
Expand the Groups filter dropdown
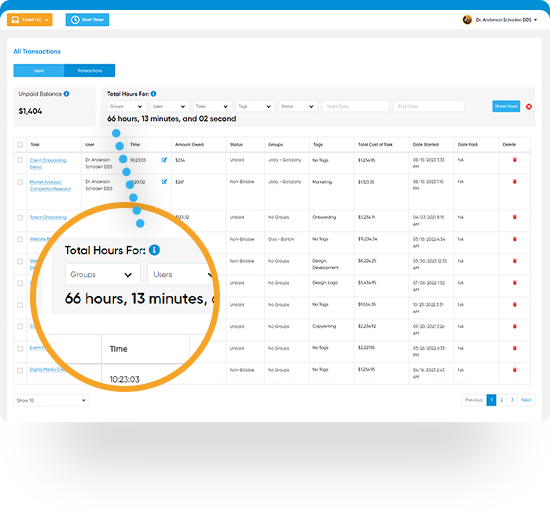(x=127, y=106)
